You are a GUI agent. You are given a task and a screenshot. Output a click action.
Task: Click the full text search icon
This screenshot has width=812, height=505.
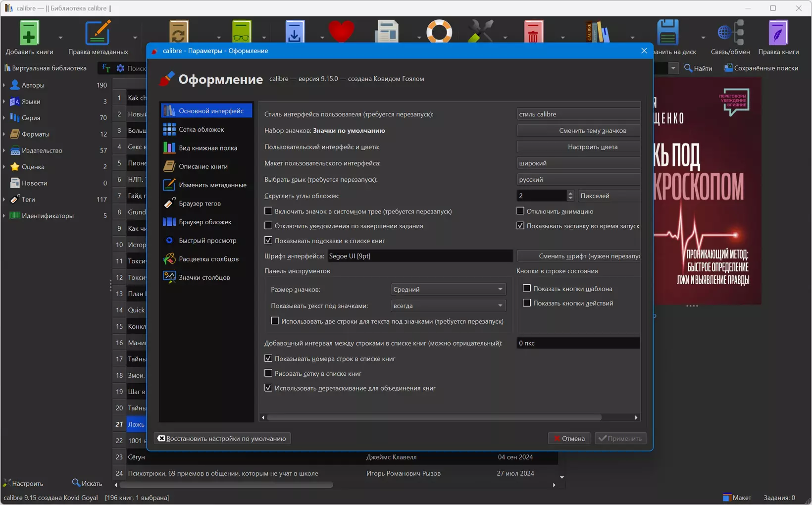(106, 68)
